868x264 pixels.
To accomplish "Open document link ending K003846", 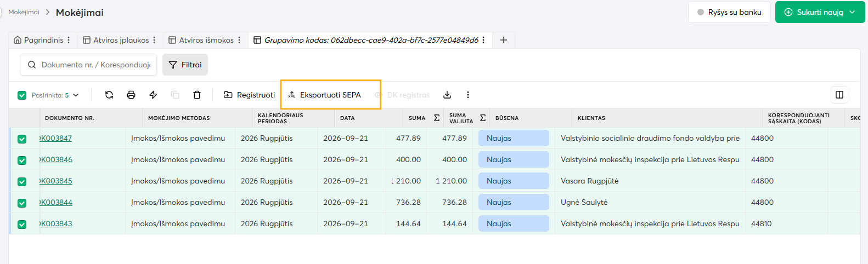I will click(56, 159).
